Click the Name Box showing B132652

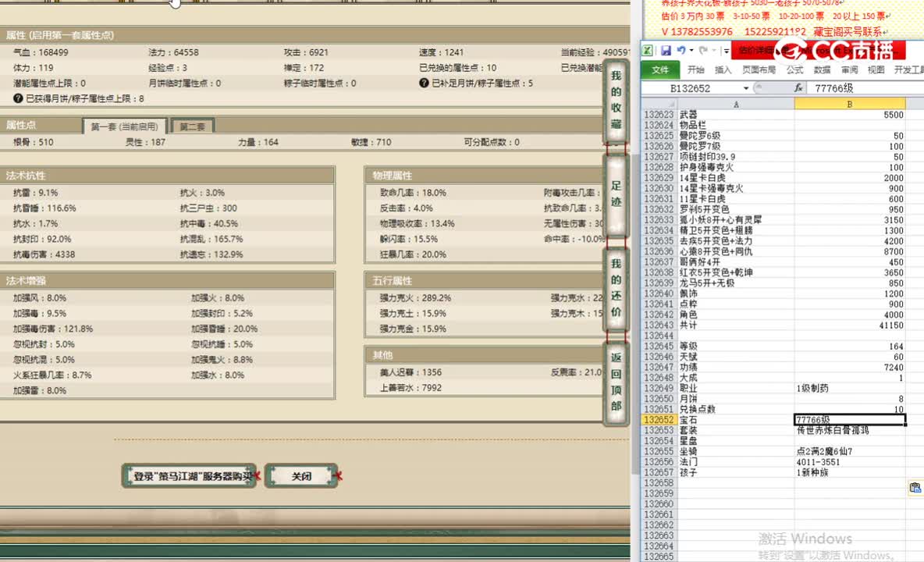point(691,88)
